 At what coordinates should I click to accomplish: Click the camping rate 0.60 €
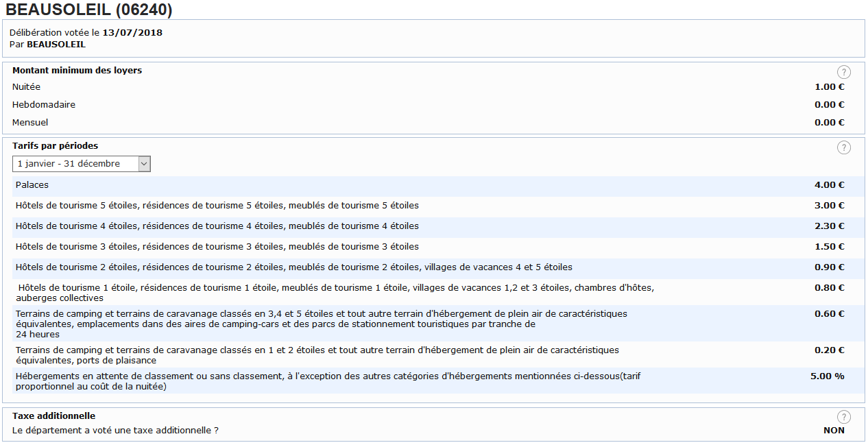click(x=830, y=314)
